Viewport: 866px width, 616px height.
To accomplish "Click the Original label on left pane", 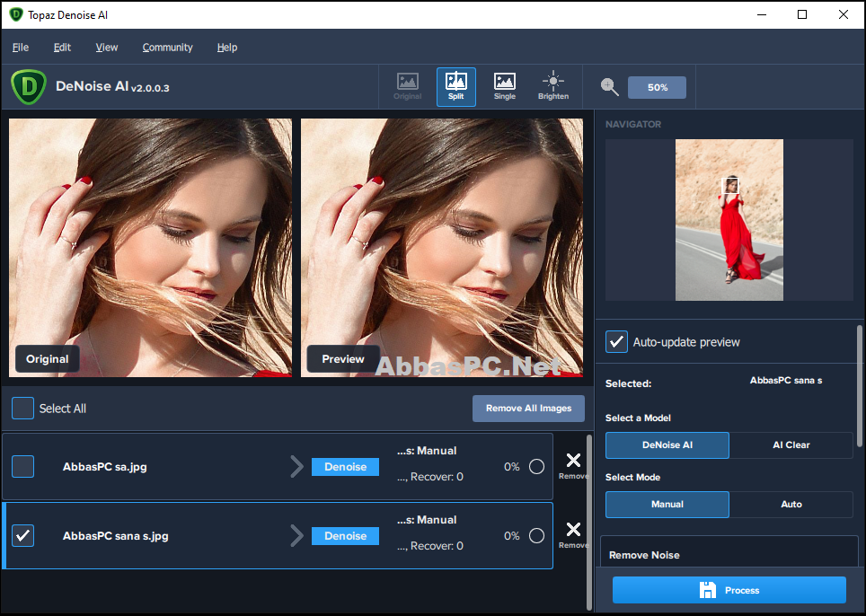I will [48, 359].
